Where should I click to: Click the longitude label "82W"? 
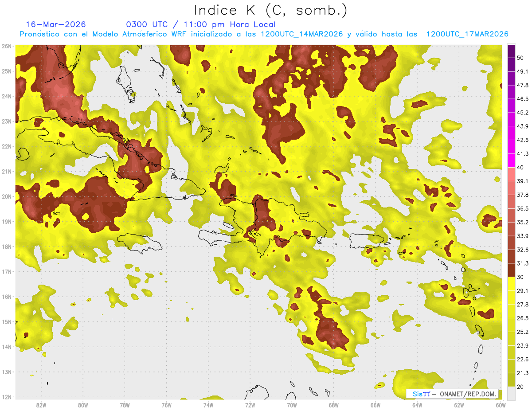click(41, 405)
